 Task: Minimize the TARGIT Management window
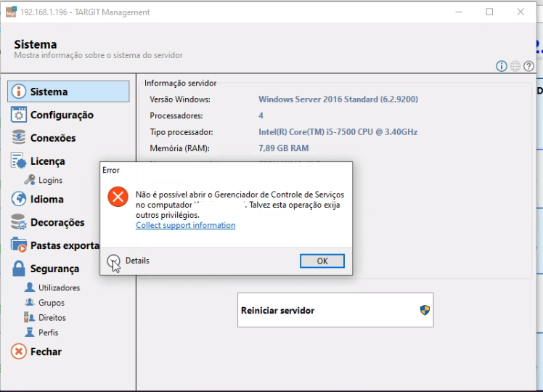[x=459, y=12]
